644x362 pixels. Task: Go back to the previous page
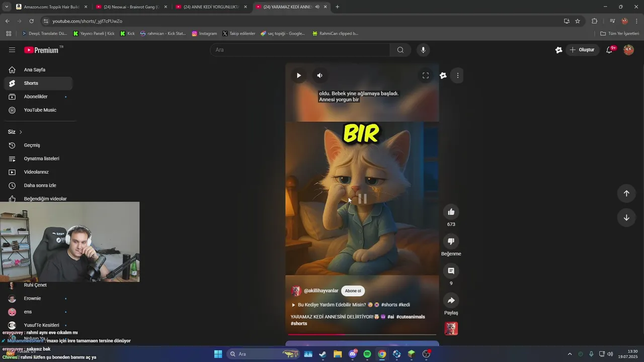click(7, 21)
